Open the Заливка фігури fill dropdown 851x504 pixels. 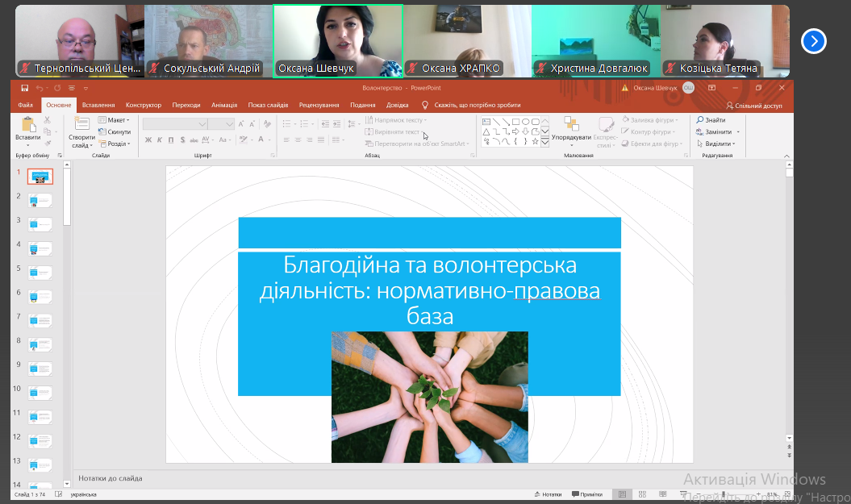[x=650, y=120]
